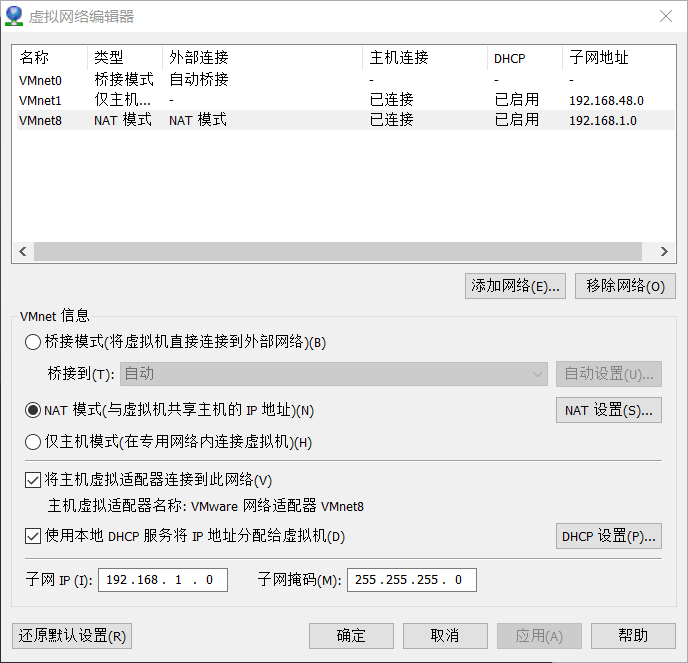Click 应用(A) button

point(539,636)
